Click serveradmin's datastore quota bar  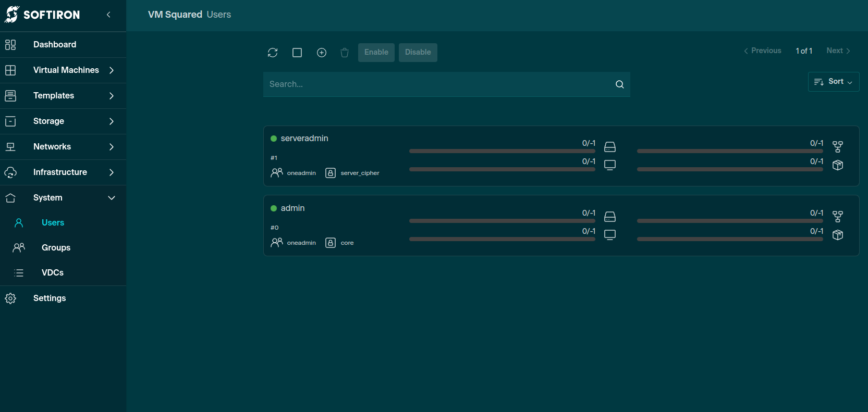point(502,151)
